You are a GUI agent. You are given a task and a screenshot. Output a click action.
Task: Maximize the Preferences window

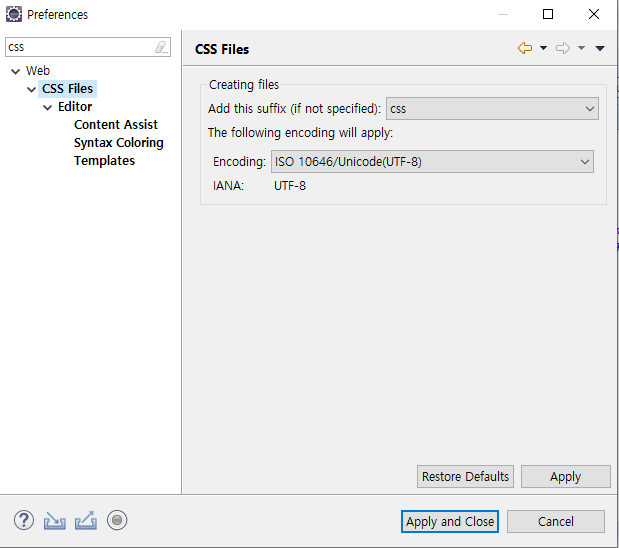pyautogui.click(x=548, y=14)
